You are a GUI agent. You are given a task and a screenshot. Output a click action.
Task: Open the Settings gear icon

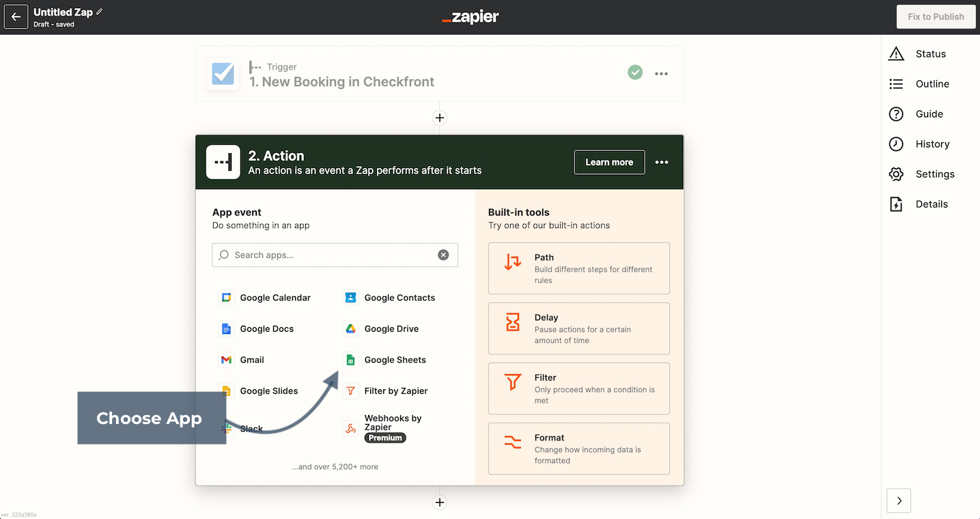tap(896, 174)
